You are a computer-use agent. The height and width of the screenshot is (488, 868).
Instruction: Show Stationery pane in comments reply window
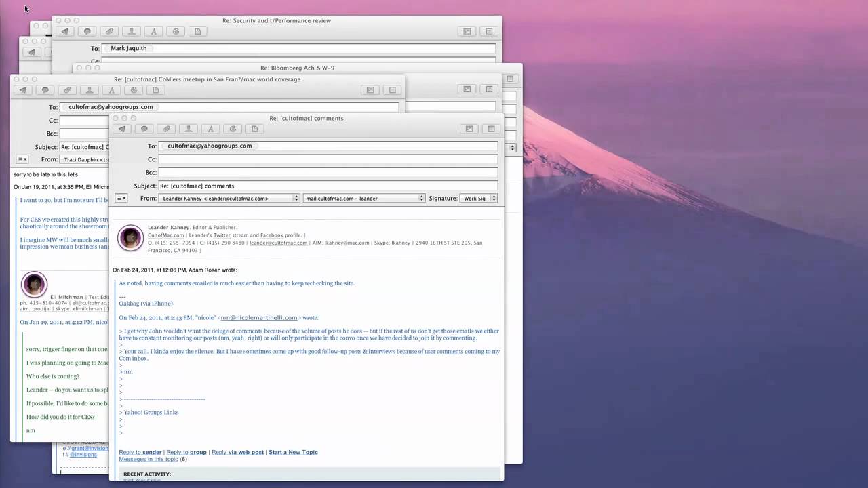(490, 129)
